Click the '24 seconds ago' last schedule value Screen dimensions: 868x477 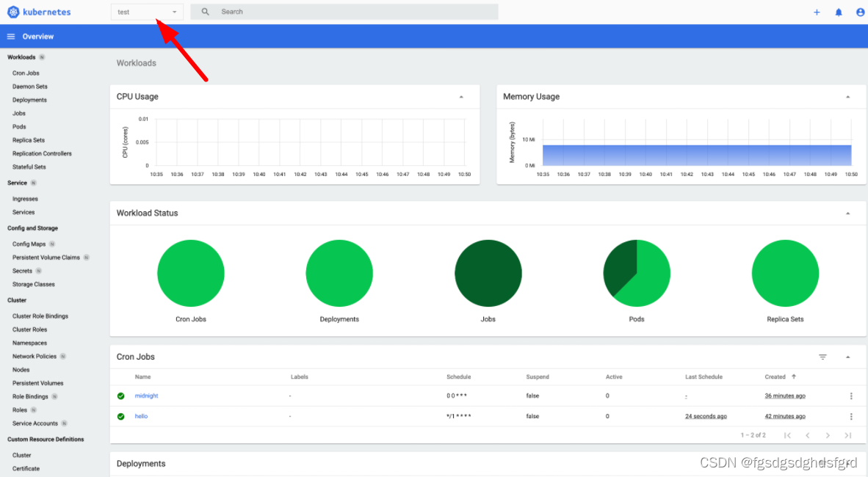coord(706,416)
